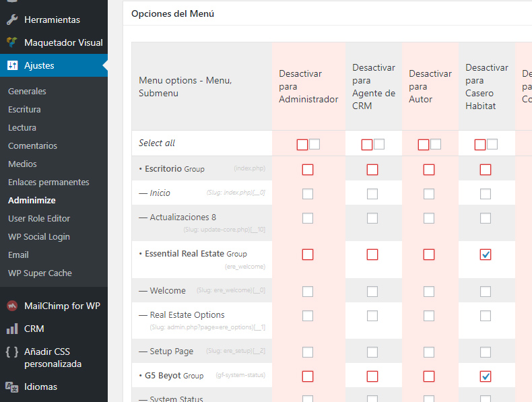Click the CRM bar chart icon
This screenshot has height=402, width=532.
point(12,329)
